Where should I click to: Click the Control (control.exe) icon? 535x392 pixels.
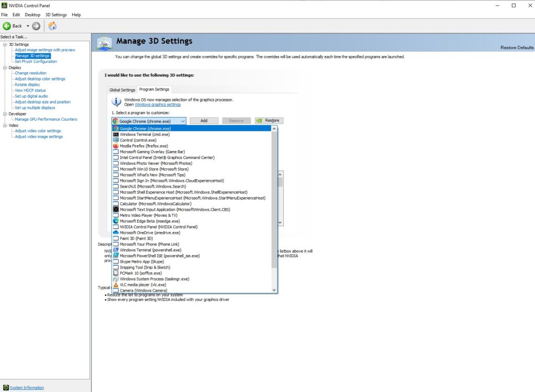point(115,141)
